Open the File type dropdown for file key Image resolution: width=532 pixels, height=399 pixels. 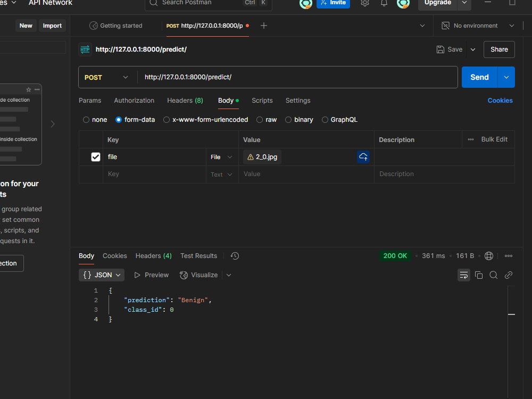pos(221,157)
